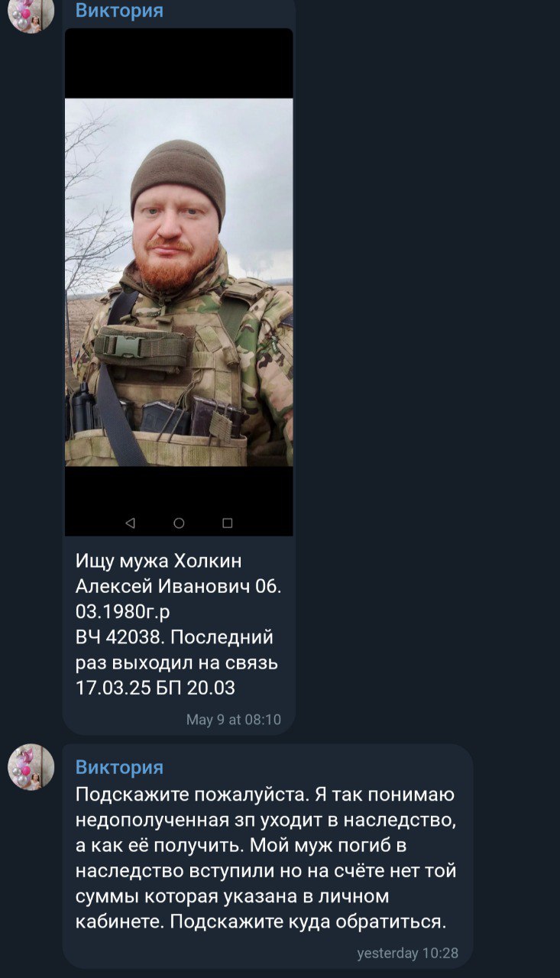Click the black bar above the photo
This screenshot has height=978, width=560.
(x=179, y=63)
